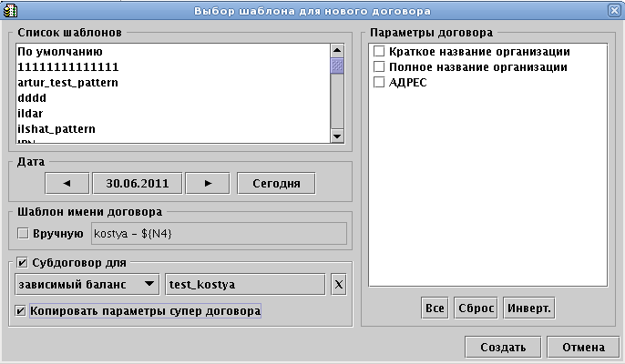Image resolution: width=625 pixels, height=364 pixels.
Task: Click the application icon in title bar
Action: point(10,10)
